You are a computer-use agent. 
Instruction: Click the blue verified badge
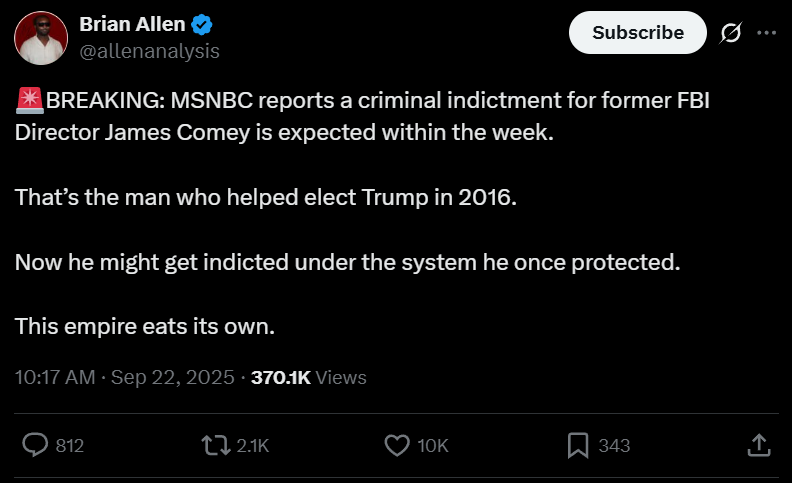pos(200,25)
